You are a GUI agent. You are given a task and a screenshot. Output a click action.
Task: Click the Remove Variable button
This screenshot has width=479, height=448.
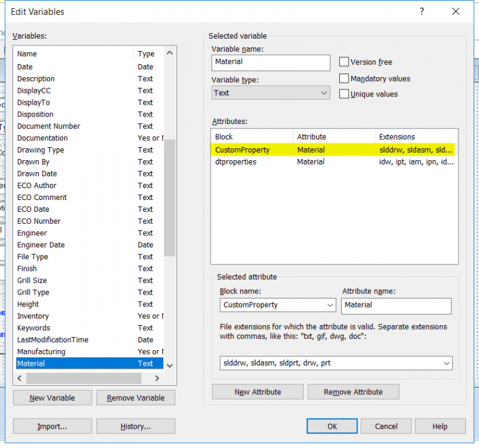tap(135, 398)
